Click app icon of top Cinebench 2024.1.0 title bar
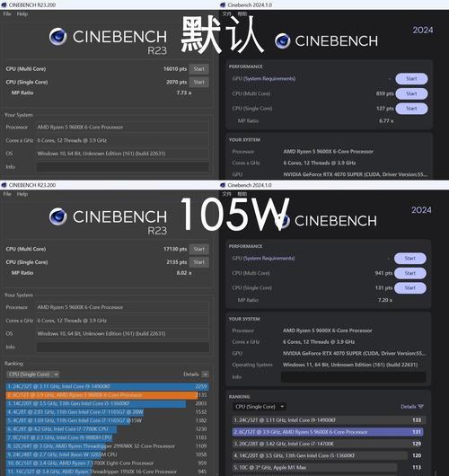The image size is (449, 476). [x=223, y=4]
